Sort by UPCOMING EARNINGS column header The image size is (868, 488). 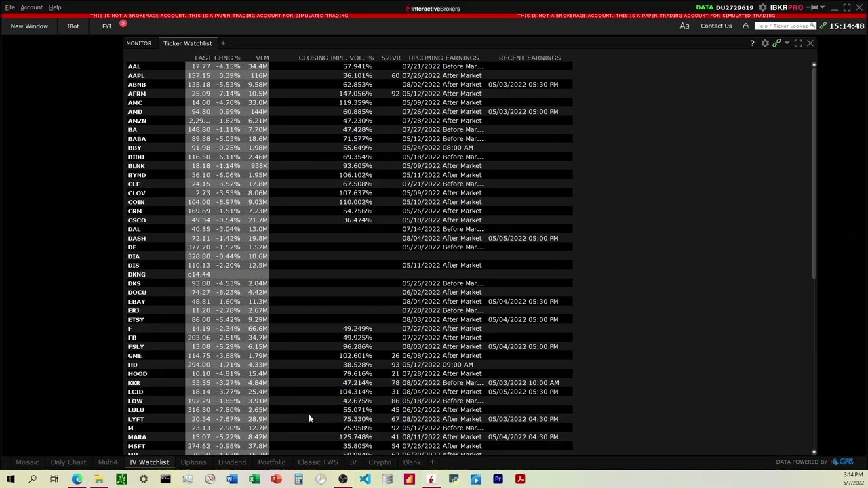point(443,58)
